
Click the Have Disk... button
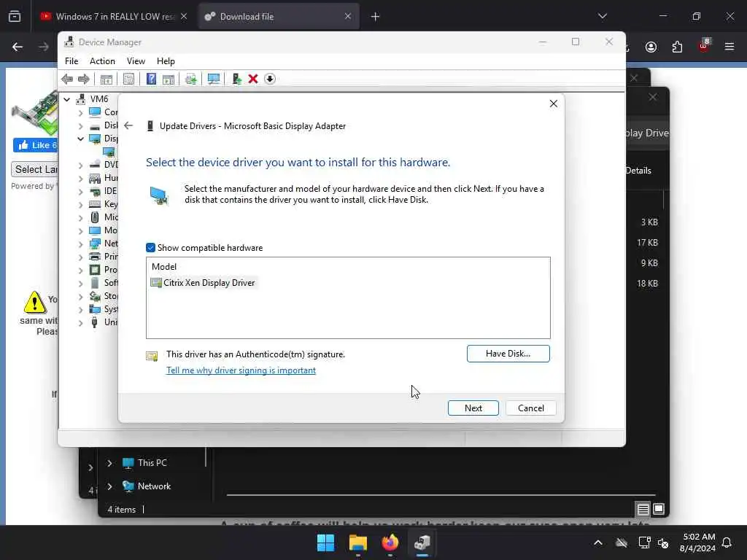[508, 354]
